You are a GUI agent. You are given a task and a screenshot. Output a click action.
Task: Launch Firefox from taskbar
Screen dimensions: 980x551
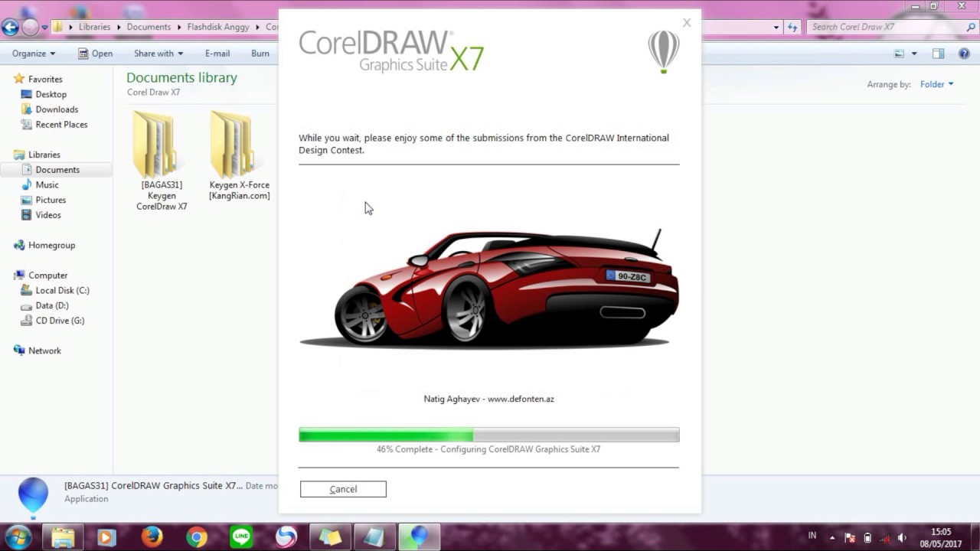coord(152,537)
